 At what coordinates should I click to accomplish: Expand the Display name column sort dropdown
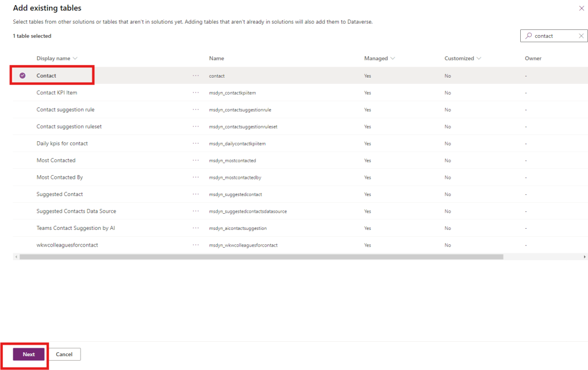point(75,59)
